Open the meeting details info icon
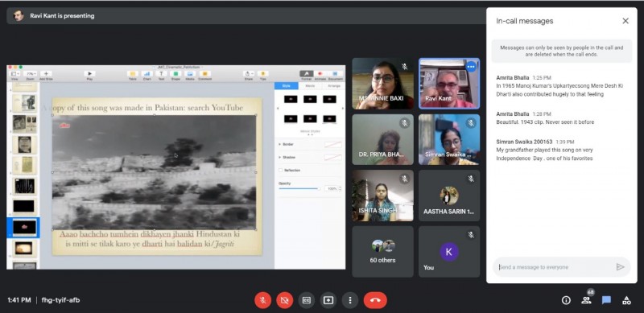644x313 pixels. 566,300
